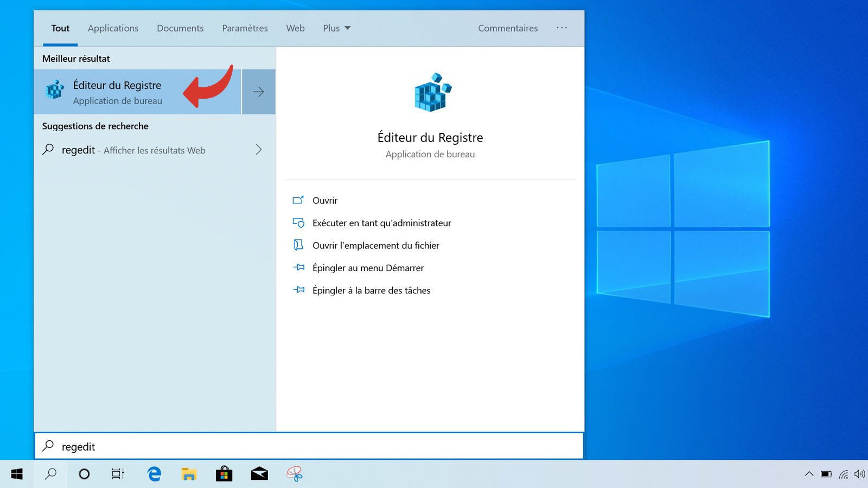Launch Microsoft Edge from the taskbar
868x488 pixels.
pos(154,474)
